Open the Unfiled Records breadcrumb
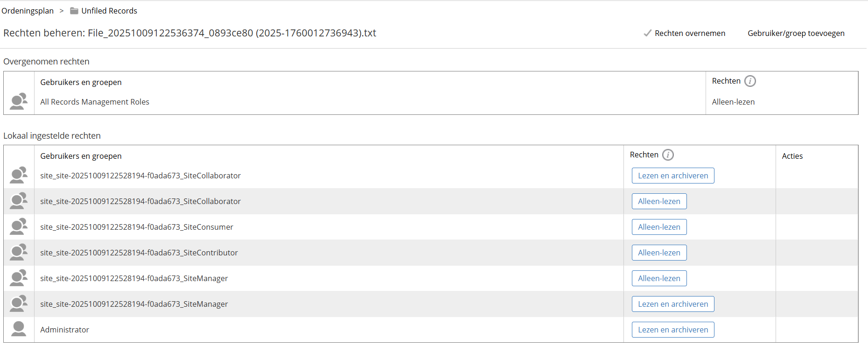Screen dimensions: 868x353 coord(109,11)
